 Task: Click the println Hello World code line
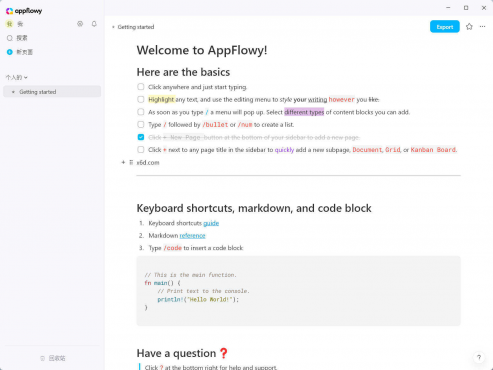pos(198,299)
